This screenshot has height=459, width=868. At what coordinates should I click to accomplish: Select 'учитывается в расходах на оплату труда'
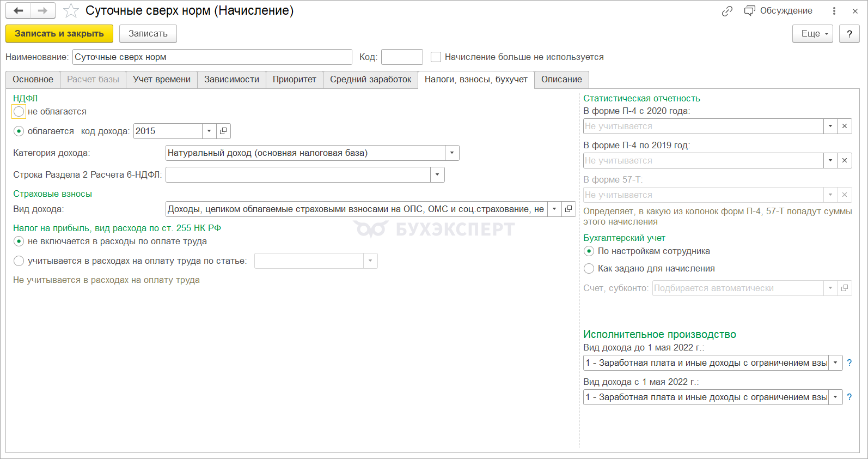pyautogui.click(x=19, y=261)
